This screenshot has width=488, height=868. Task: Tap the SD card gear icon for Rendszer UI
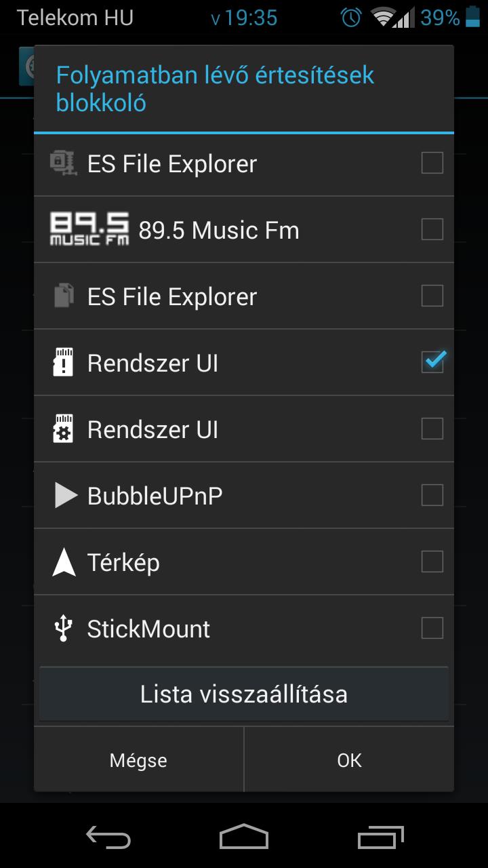tap(63, 429)
